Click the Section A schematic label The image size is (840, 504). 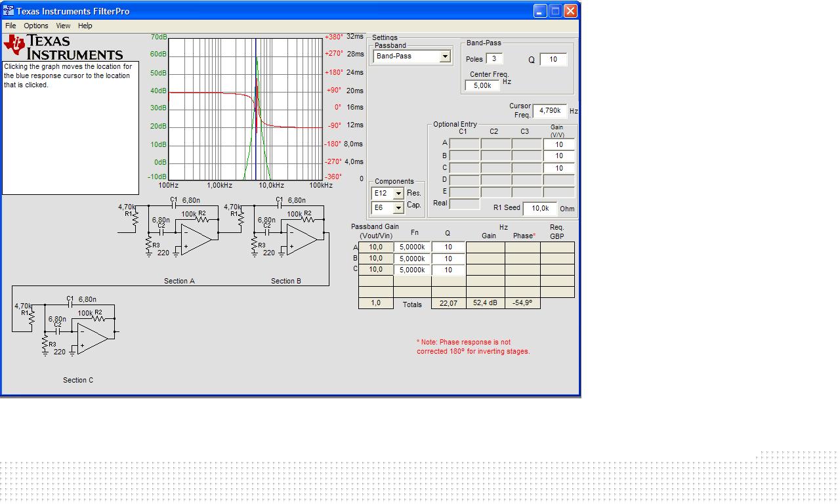tap(179, 281)
